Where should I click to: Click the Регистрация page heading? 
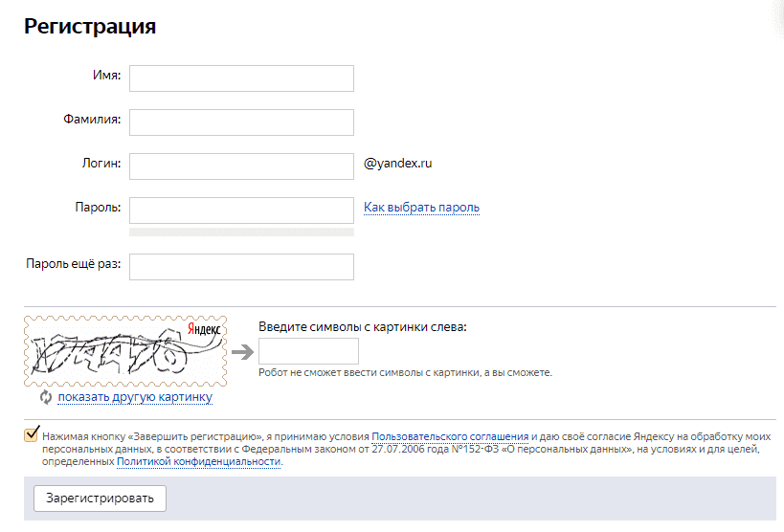pos(90,26)
